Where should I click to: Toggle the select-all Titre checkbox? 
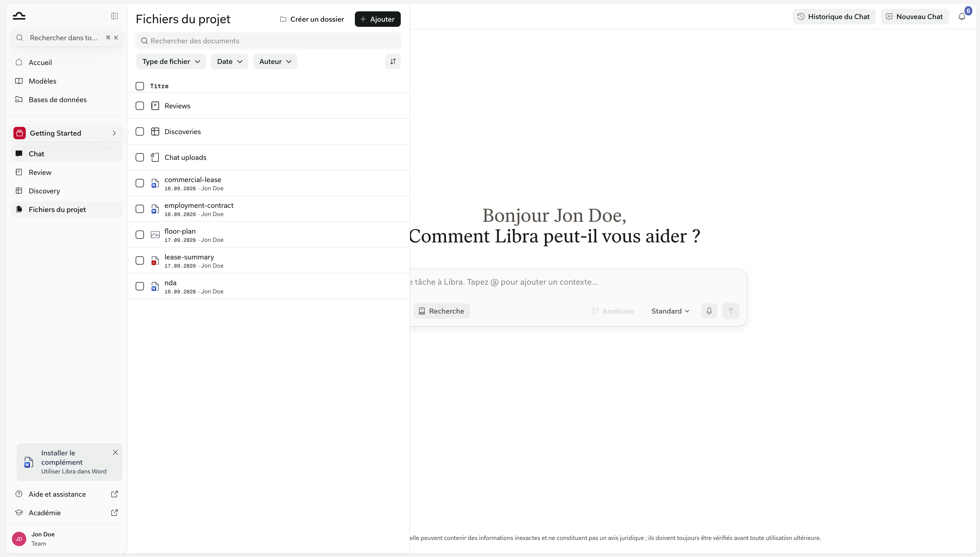point(140,86)
